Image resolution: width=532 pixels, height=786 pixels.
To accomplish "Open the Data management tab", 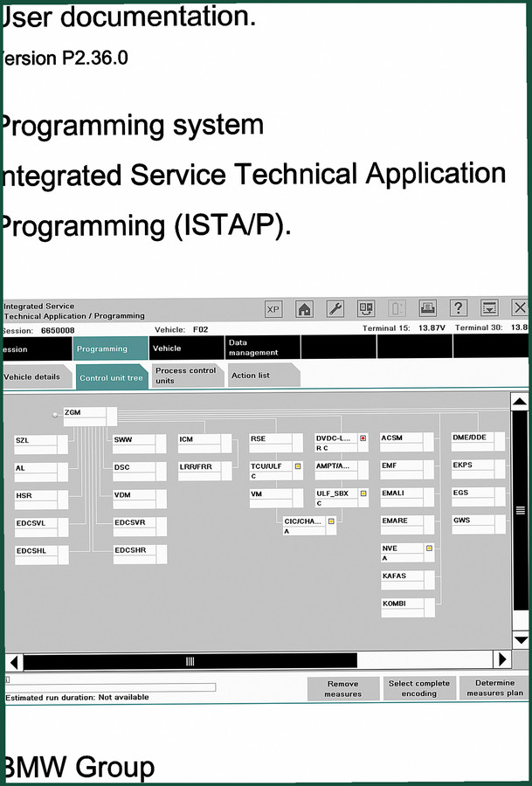I will (263, 348).
